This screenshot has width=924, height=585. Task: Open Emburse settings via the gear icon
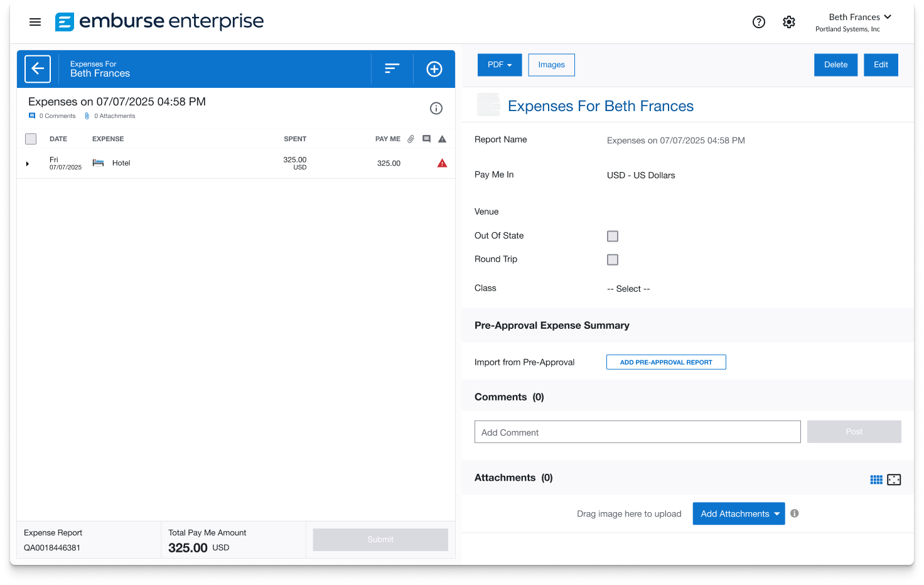[x=789, y=21]
